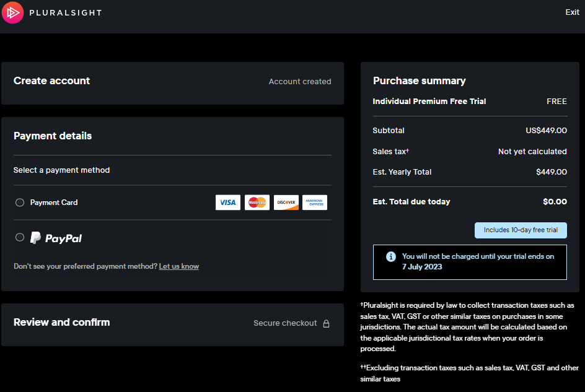Click the 'Account created' status text
This screenshot has width=585, height=392.
pyautogui.click(x=300, y=82)
